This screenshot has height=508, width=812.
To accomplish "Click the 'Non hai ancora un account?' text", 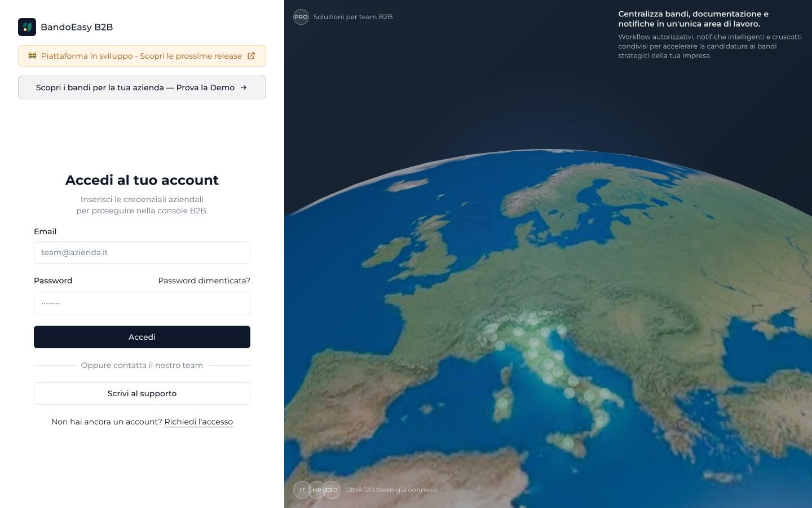I will point(107,422).
